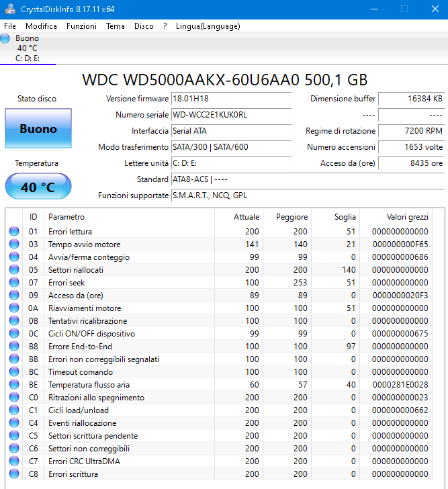Click the status icon for Tentativi ricalibrazione
This screenshot has height=489, width=448.
click(14, 320)
